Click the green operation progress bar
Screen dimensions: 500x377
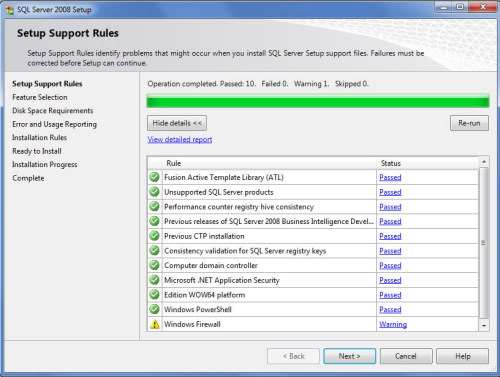tap(318, 102)
